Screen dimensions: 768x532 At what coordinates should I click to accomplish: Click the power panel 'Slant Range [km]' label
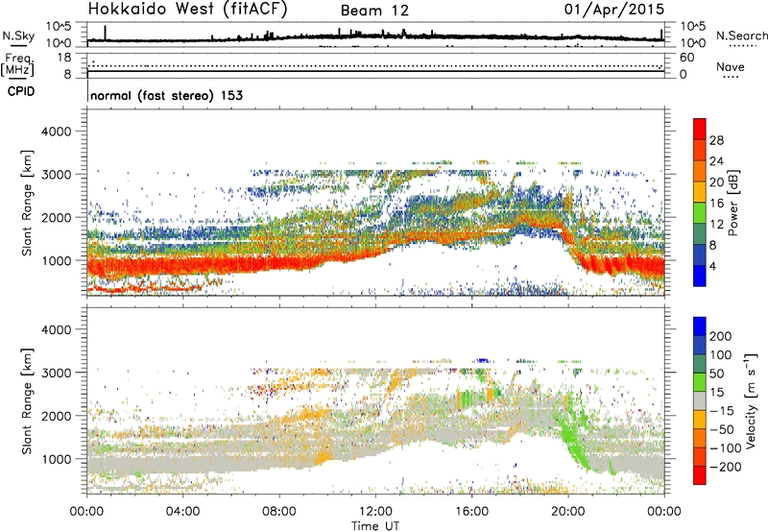click(27, 203)
